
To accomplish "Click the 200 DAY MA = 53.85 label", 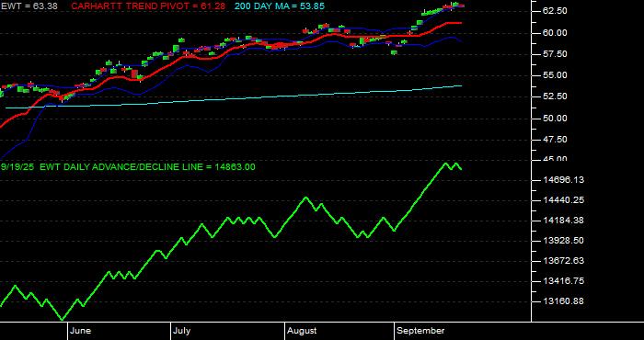I will [280, 6].
